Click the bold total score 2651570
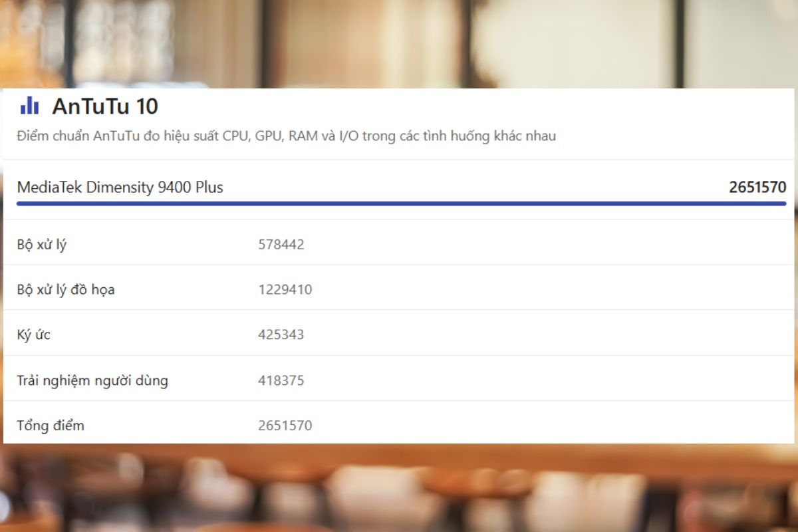The image size is (798, 532). point(757,188)
